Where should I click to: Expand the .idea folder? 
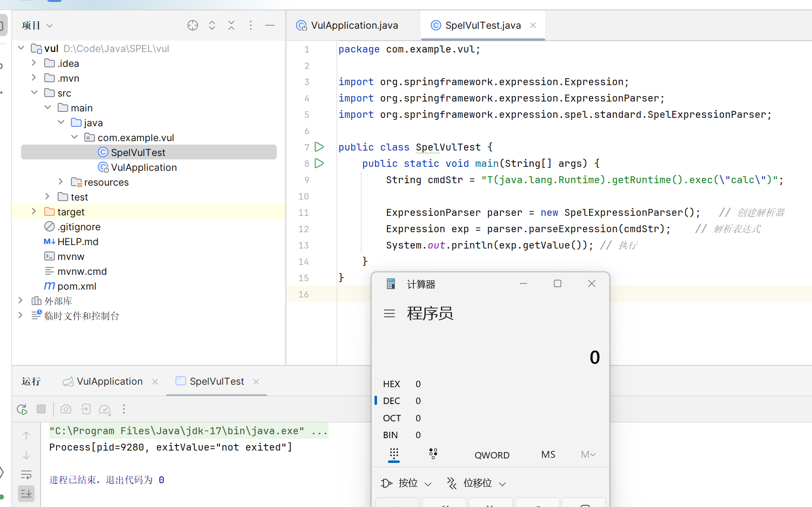[34, 63]
